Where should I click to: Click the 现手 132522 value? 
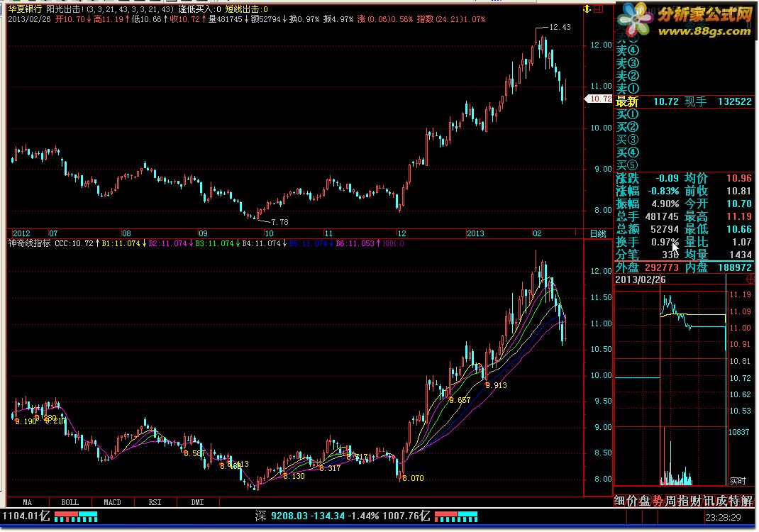point(735,101)
